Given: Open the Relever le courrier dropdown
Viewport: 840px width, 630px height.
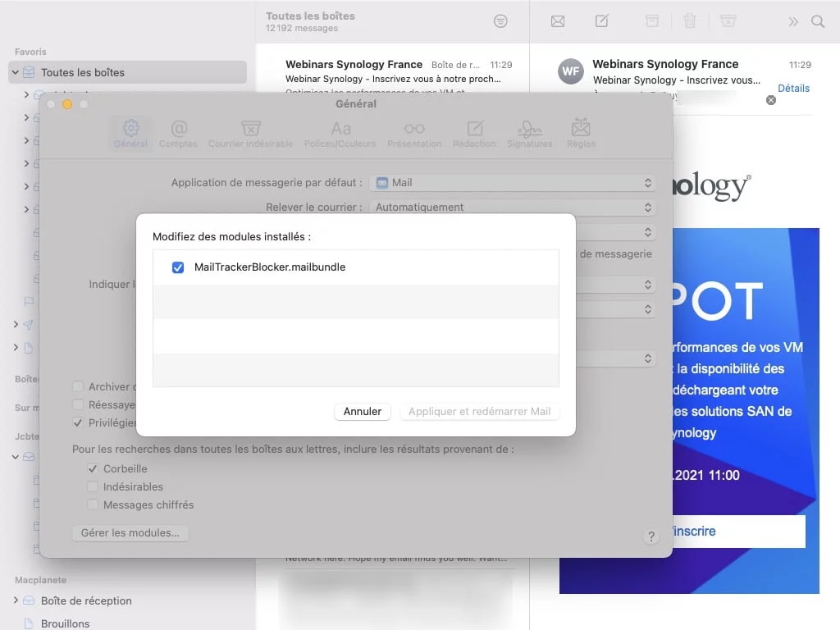Looking at the screenshot, I should point(513,208).
